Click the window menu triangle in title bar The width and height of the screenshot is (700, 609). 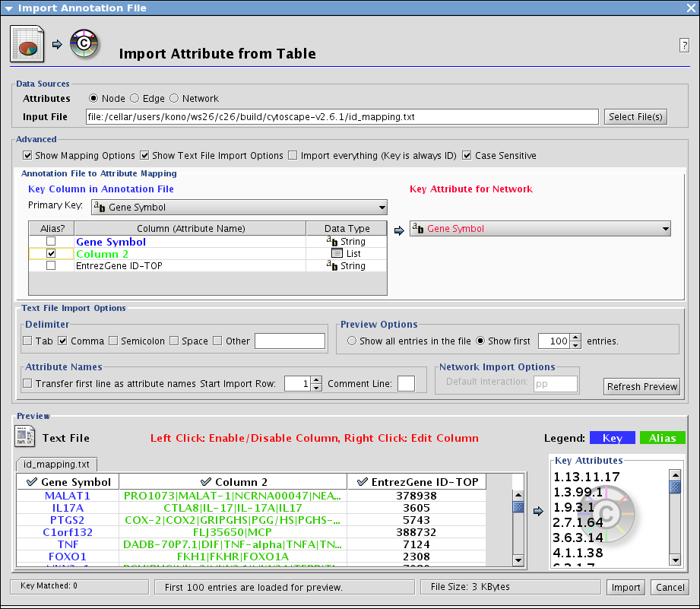(x=8, y=8)
